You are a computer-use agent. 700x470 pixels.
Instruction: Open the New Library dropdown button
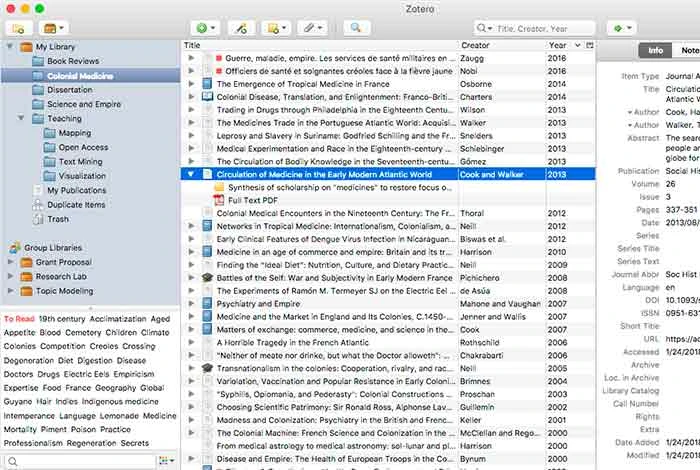point(53,29)
